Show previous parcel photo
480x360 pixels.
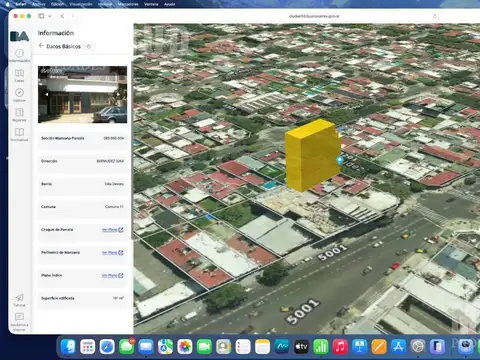tap(47, 94)
